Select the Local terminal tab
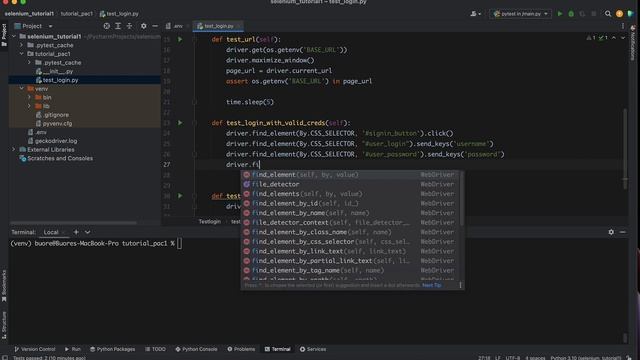This screenshot has width=640, height=360. 51,232
